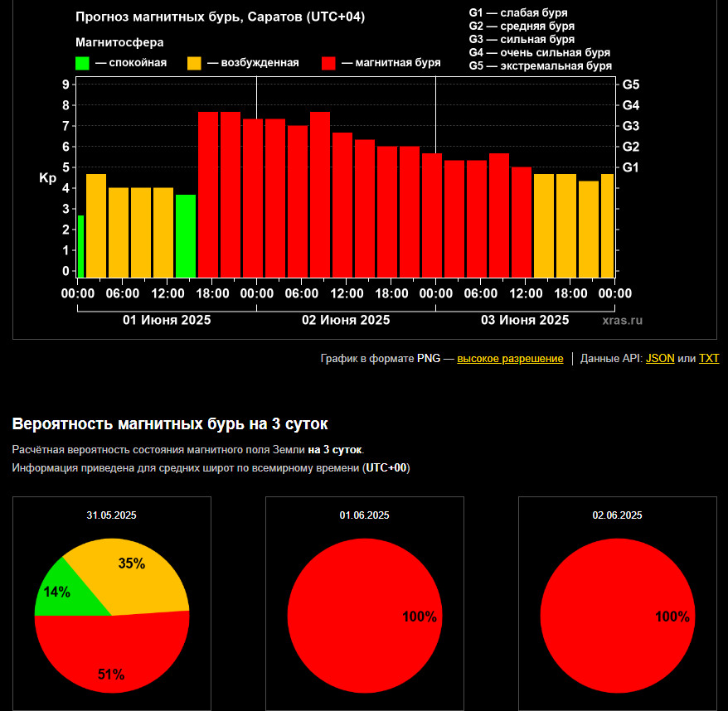Click the 100% pie chart for 02.06.2025
The image size is (728, 711).
click(x=617, y=616)
